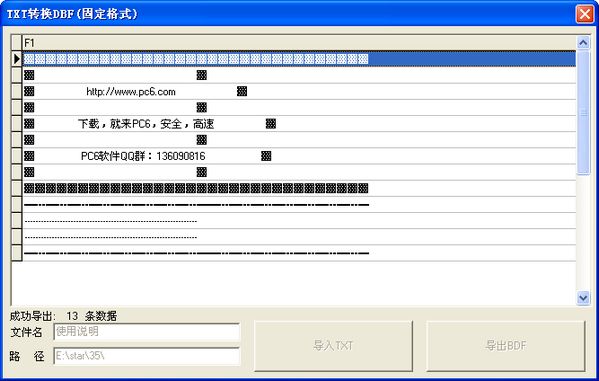
Task: Click the 文件名 input field
Action: 147,331
